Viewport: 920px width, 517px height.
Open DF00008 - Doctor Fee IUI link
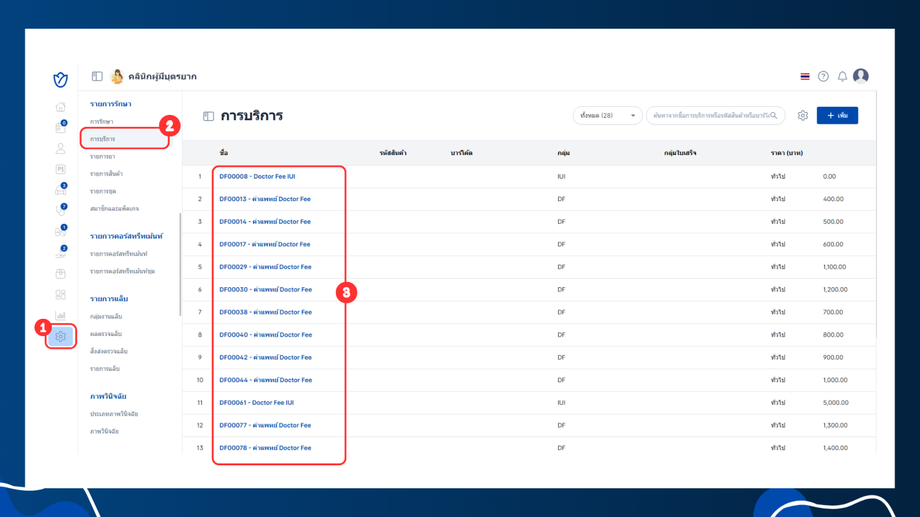click(257, 176)
